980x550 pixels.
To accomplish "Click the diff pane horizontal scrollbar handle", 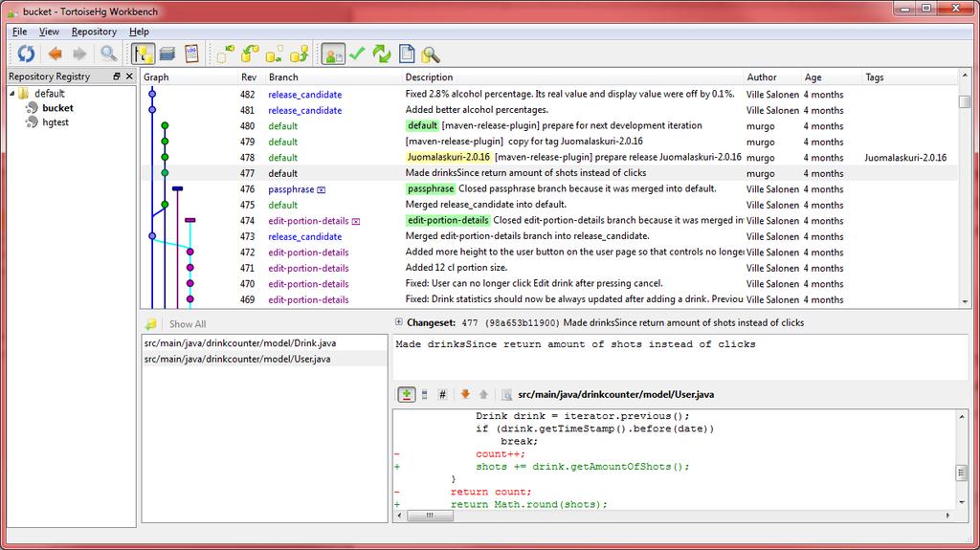I will (x=430, y=516).
